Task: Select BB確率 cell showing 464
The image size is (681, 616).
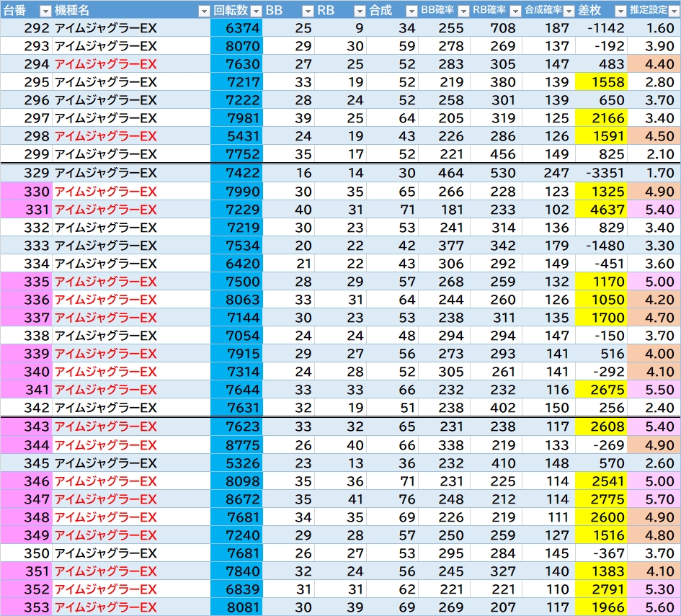Action: (445, 173)
